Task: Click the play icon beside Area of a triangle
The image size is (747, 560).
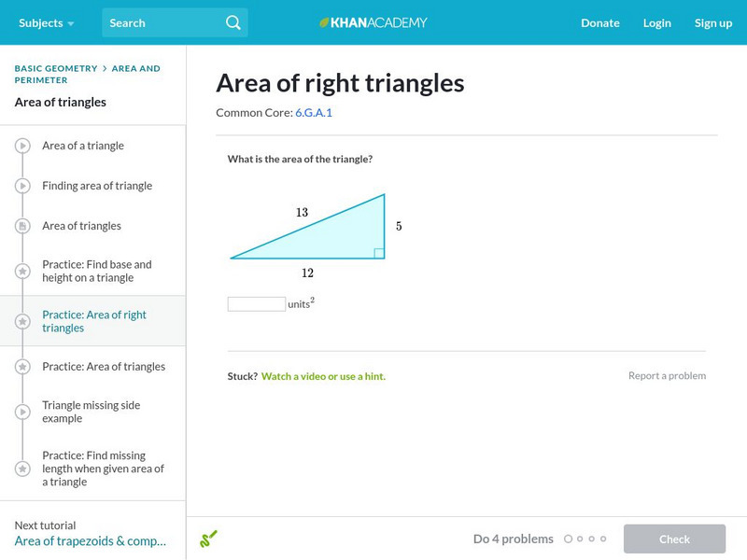Action: (22, 146)
